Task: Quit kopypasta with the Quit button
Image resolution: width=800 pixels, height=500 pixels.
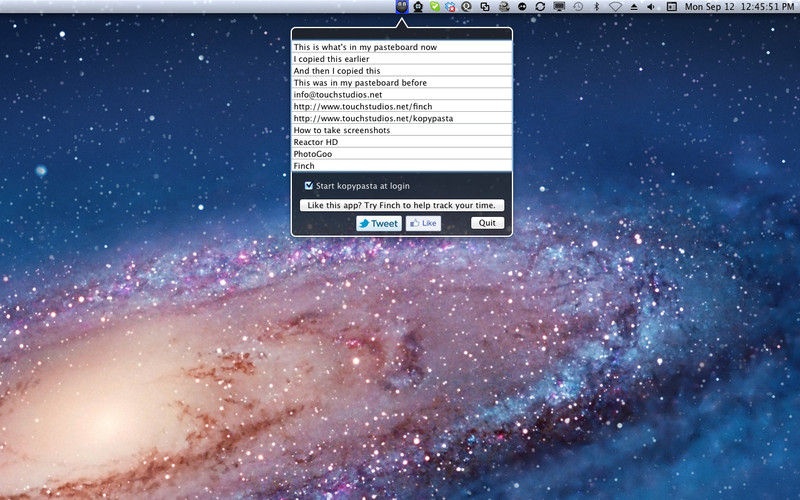Action: point(487,223)
